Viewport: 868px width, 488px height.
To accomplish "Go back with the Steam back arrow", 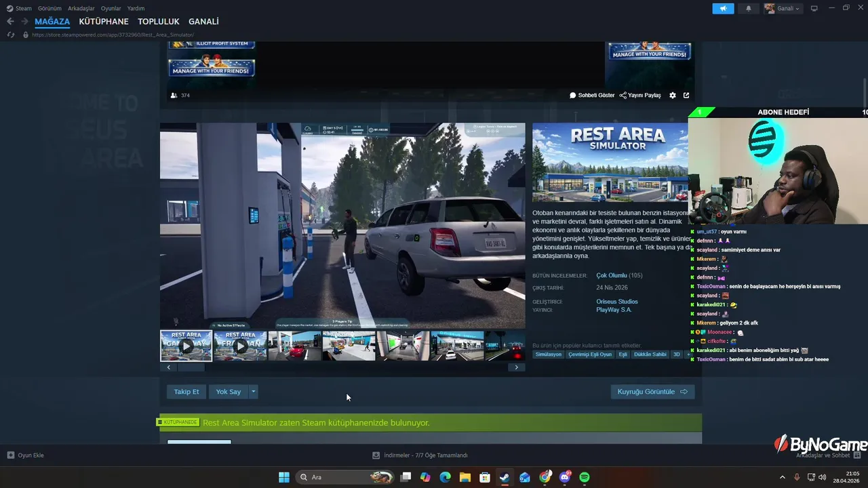I will tap(10, 22).
